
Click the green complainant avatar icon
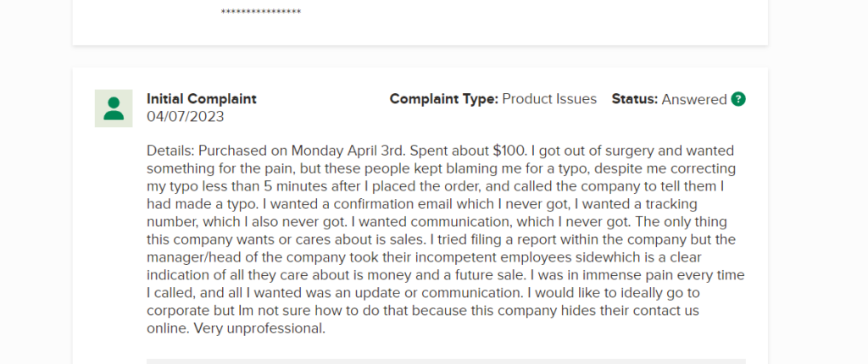(114, 108)
